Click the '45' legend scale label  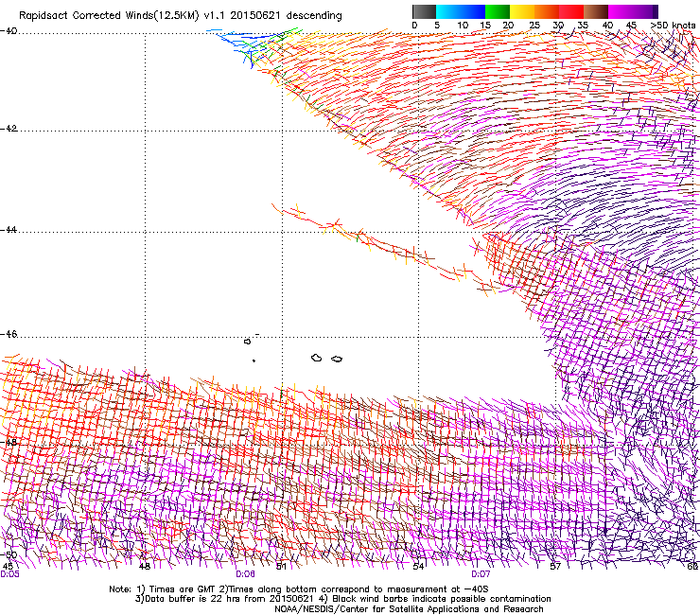[631, 26]
